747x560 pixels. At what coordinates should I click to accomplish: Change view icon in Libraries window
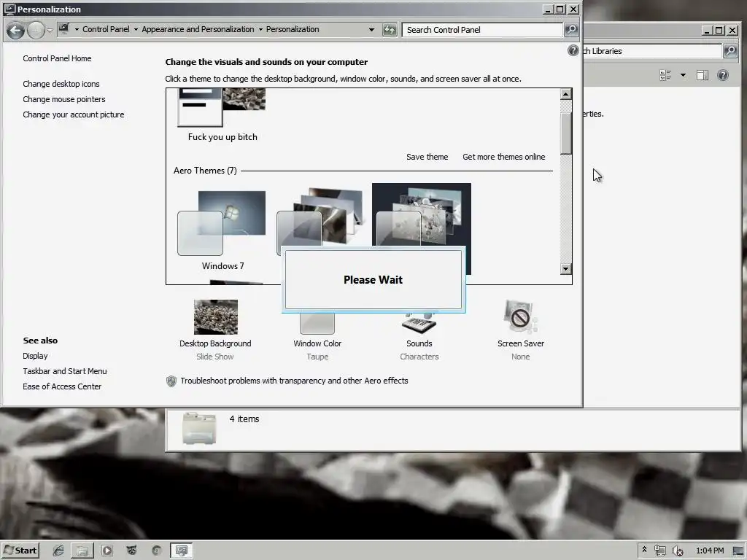click(665, 75)
